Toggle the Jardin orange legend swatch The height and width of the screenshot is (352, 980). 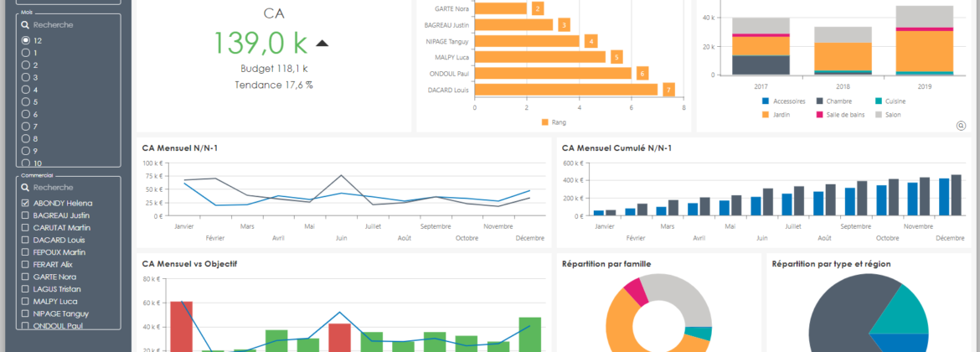click(x=765, y=115)
